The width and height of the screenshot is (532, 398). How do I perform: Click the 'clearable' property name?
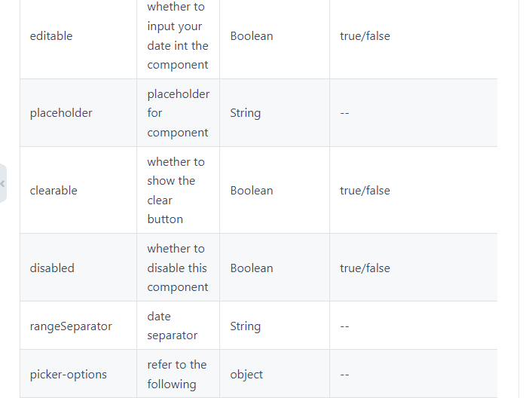click(x=54, y=191)
